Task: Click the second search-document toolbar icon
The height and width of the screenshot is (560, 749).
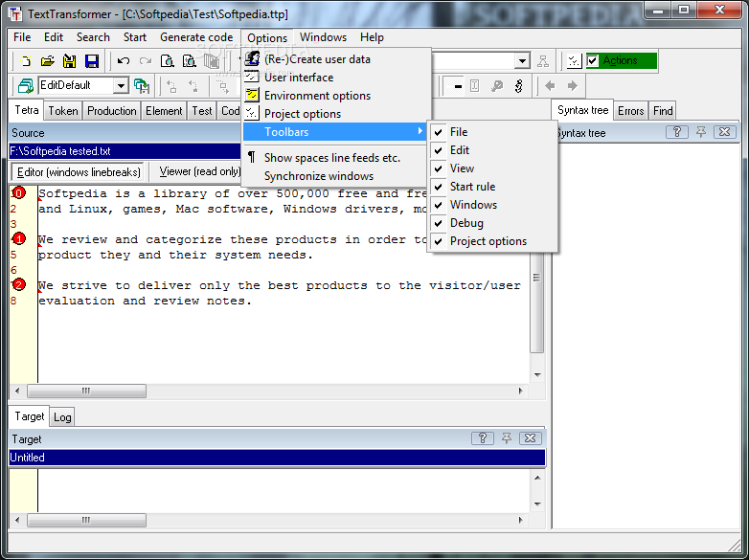Action: 190,60
